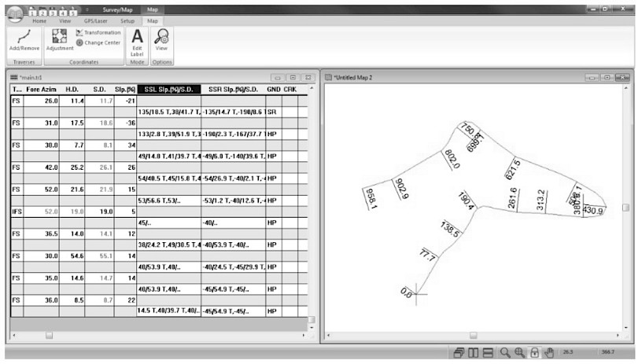Select the hand pan tool
This screenshot has height=364, width=638.
[x=550, y=354]
